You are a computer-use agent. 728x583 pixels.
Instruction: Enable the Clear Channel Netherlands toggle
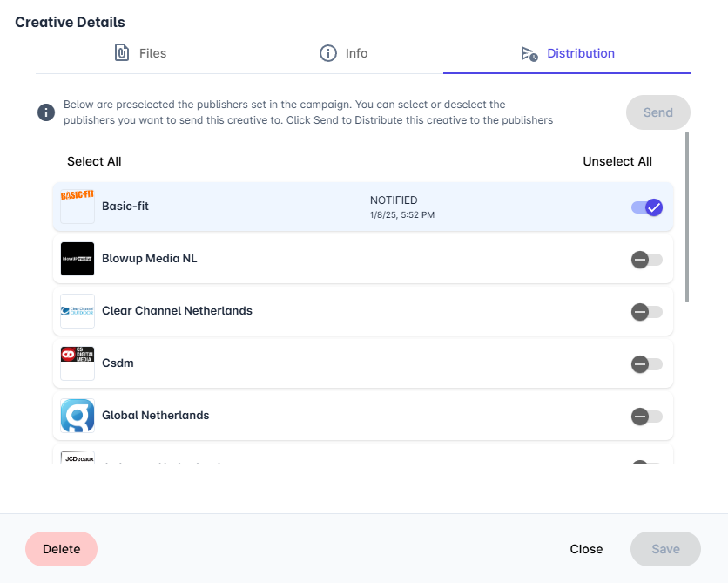coord(647,312)
